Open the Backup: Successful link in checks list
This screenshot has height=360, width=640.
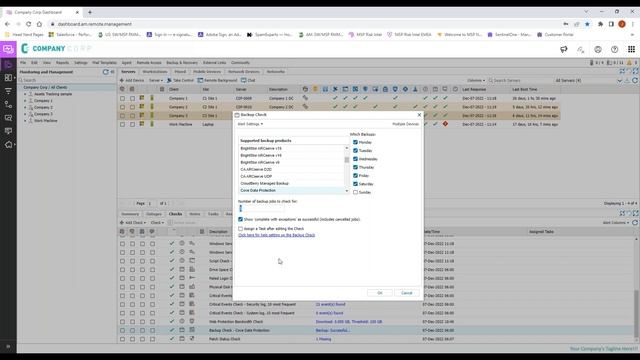(332, 330)
